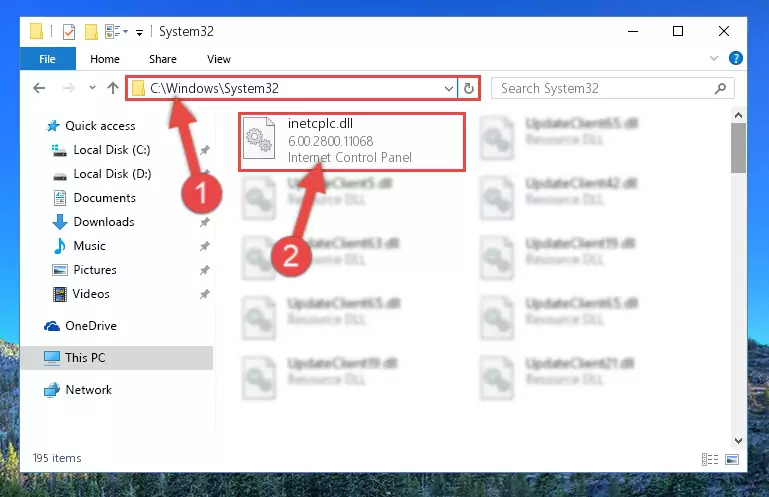This screenshot has width=769, height=497.
Task: Click the Properties icon in quick access toolbar
Action: click(x=69, y=32)
